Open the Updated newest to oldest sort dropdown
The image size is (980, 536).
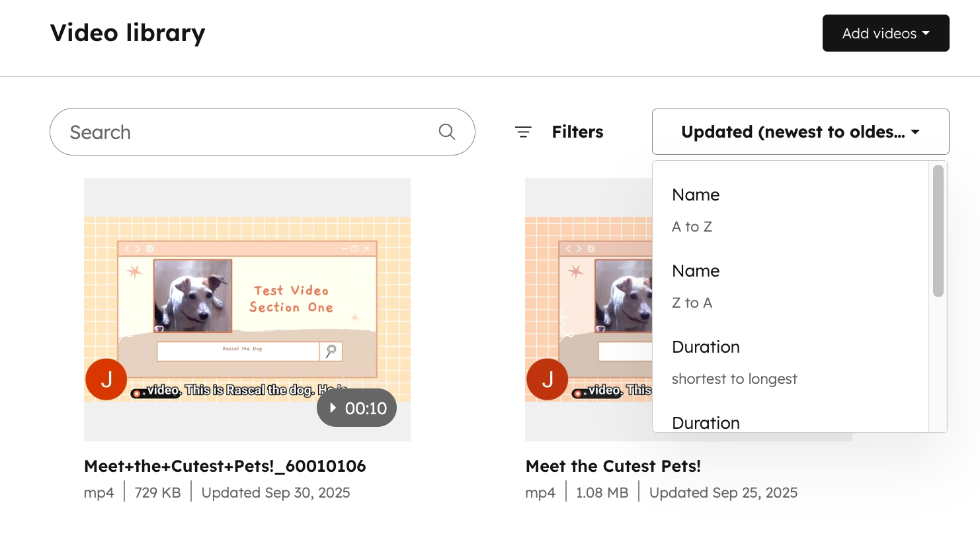[x=800, y=132]
